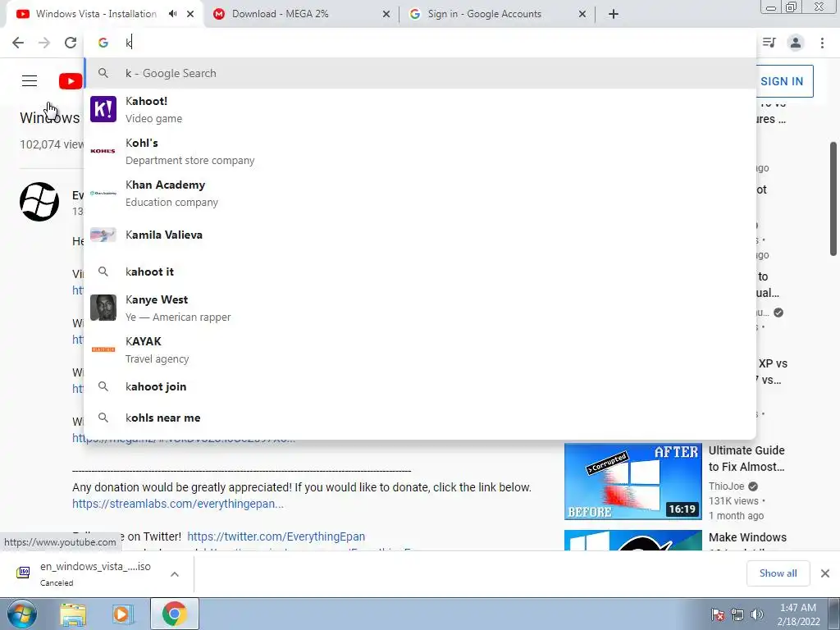Image resolution: width=840 pixels, height=630 pixels.
Task: Pick the Kamila Valieva suggestion
Action: [420, 235]
